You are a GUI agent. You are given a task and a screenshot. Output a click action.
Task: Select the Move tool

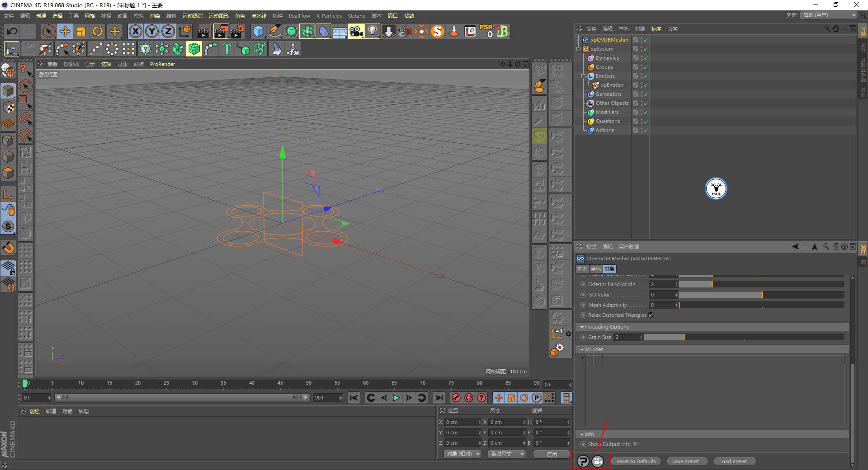[x=65, y=31]
